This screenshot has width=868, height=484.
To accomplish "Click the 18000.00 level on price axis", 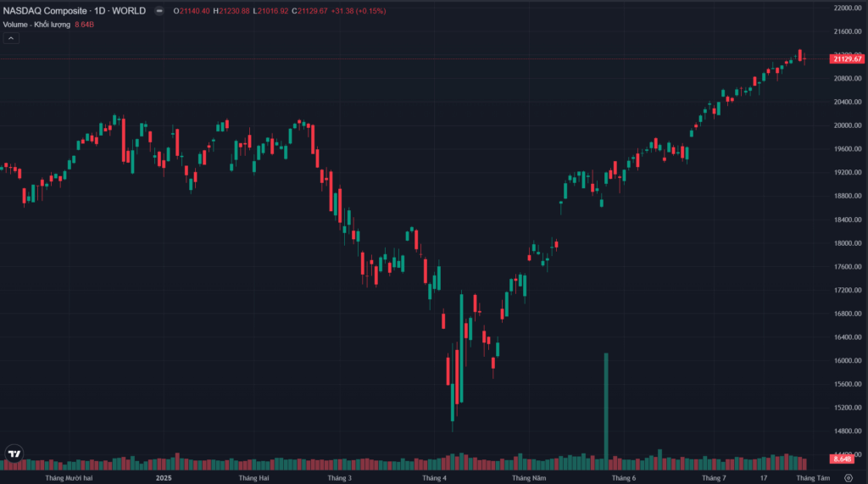I will (x=848, y=243).
